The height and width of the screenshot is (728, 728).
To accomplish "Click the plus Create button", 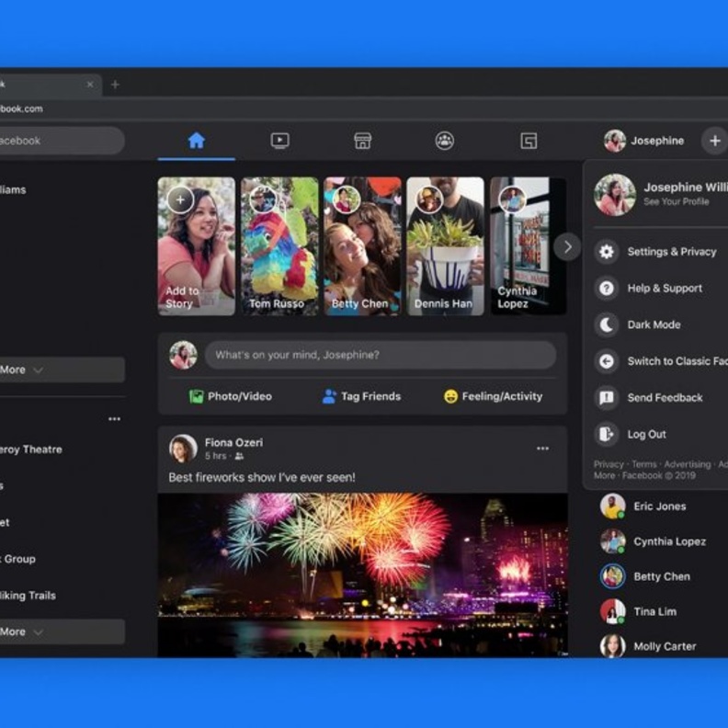I will (714, 141).
